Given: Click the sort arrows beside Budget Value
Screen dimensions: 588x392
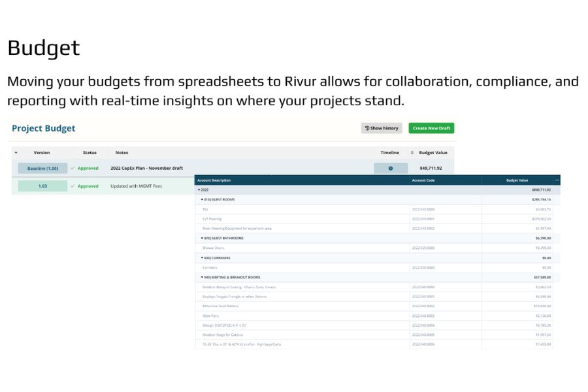Looking at the screenshot, I should click(x=412, y=153).
